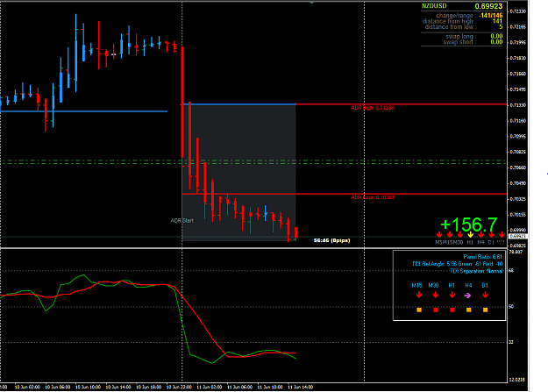
Task: Click the 'ADR High: 0.71336' label
Action: [x=373, y=108]
